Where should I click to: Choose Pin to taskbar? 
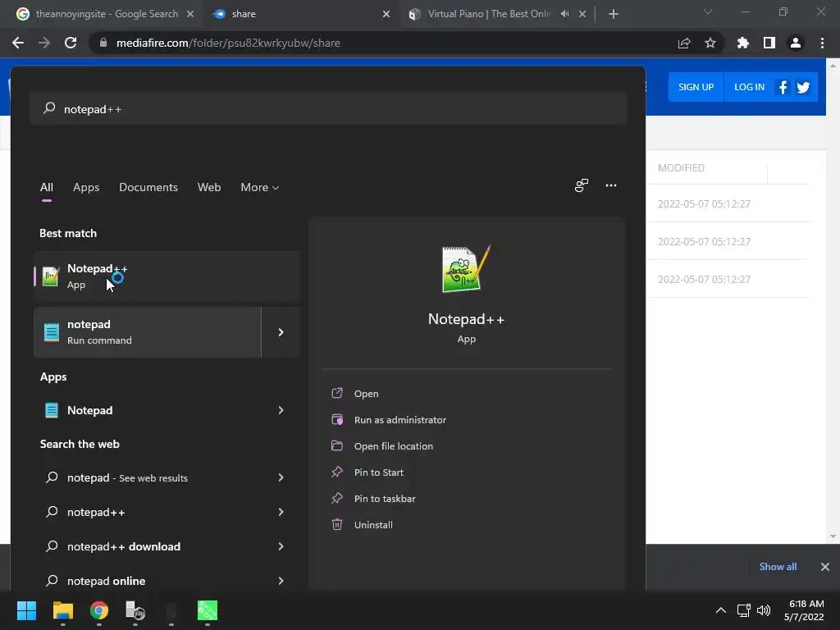pyautogui.click(x=385, y=499)
